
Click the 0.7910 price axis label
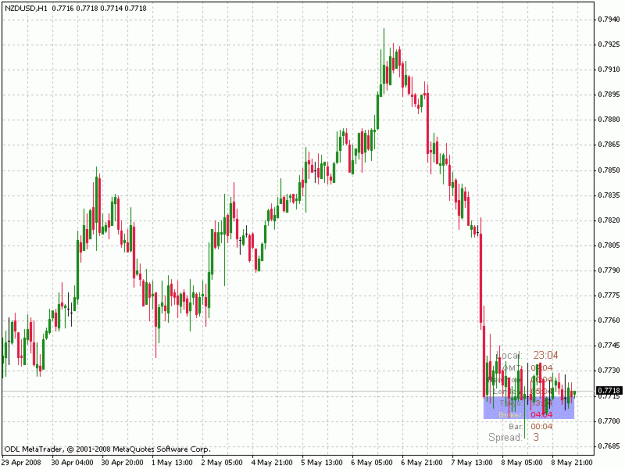[x=609, y=70]
